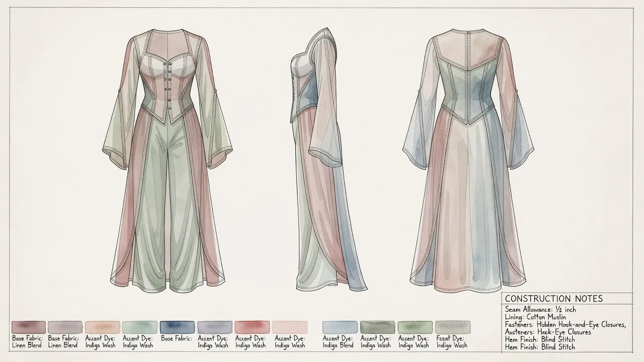Image resolution: width=644 pixels, height=362 pixels.
Task: Select the dusty mauve Linen Blend swatch
Action: point(28,327)
